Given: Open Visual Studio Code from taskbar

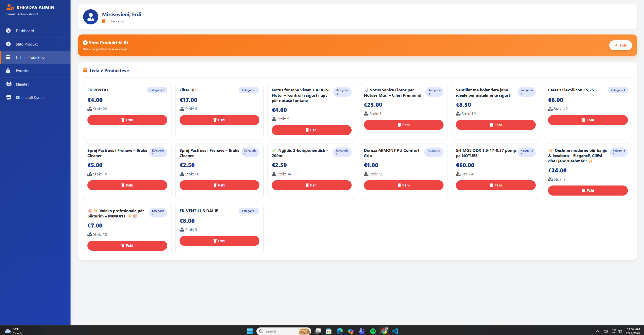Looking at the screenshot, I should pos(395,331).
